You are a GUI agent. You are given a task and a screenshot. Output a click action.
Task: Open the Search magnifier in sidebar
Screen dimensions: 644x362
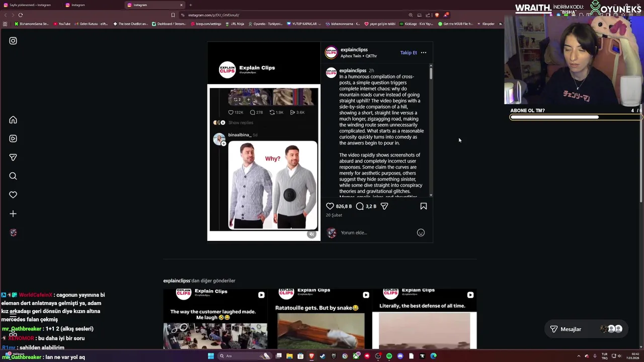(13, 176)
